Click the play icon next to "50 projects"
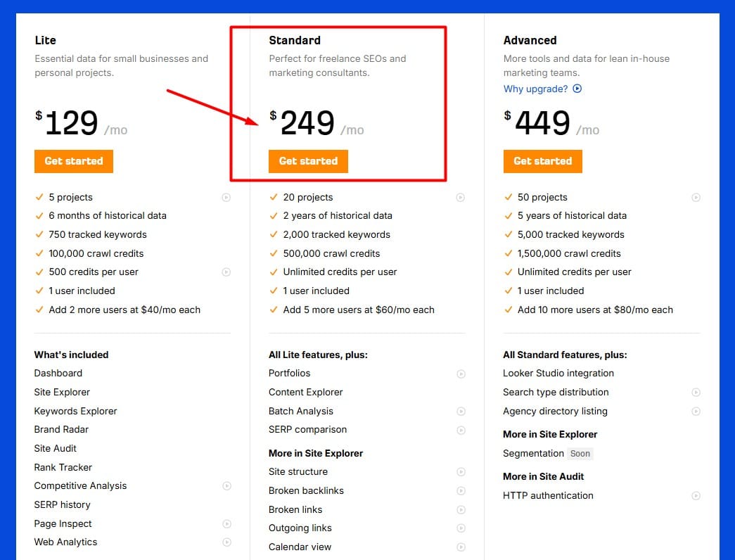 click(x=696, y=197)
